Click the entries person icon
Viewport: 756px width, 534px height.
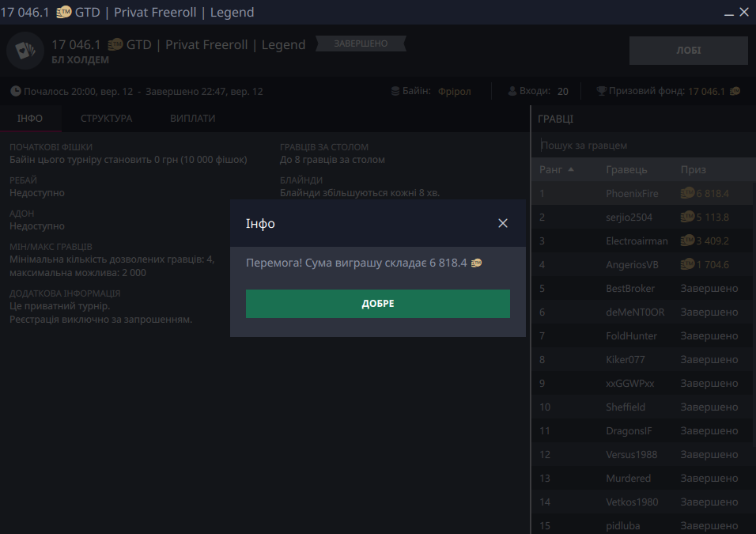click(x=512, y=92)
